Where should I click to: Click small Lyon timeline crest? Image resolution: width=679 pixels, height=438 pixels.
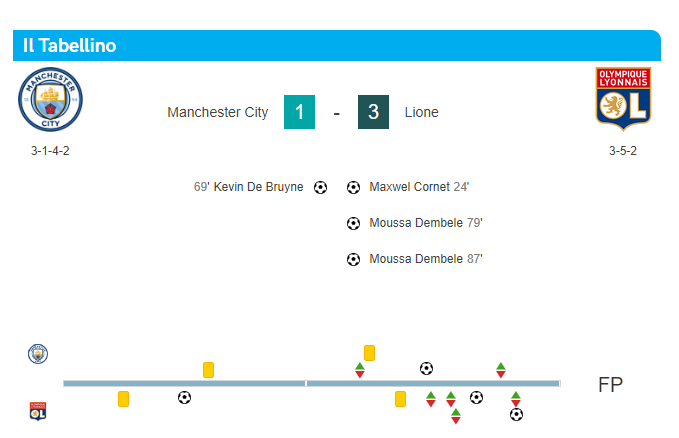pos(38,411)
